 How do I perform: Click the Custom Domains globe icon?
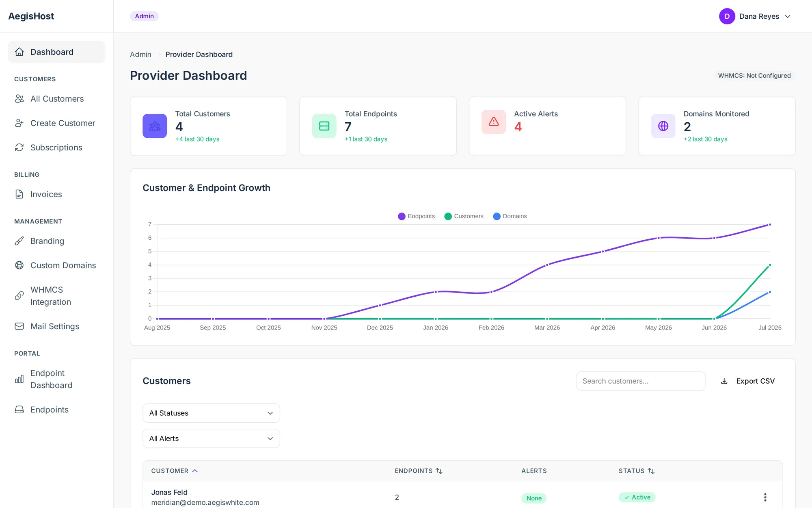pos(19,265)
